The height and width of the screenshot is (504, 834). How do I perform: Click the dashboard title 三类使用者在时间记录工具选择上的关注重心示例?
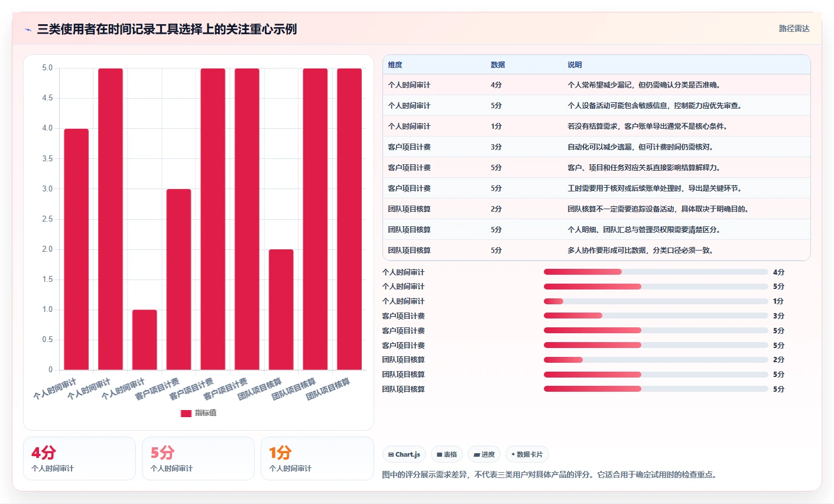click(167, 29)
